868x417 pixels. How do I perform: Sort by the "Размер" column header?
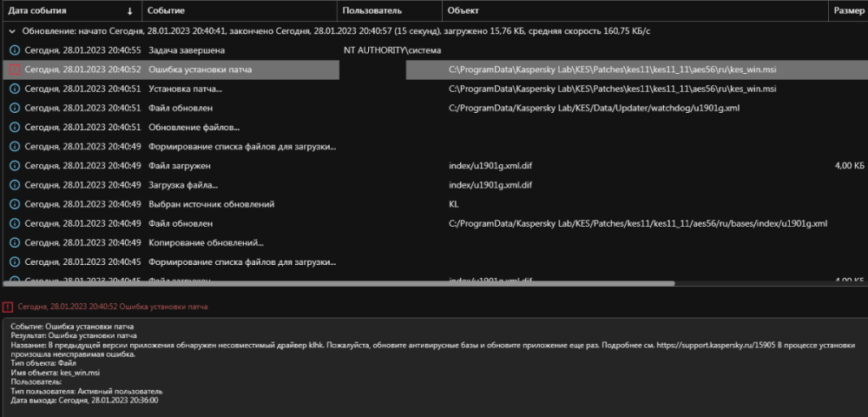(x=849, y=10)
